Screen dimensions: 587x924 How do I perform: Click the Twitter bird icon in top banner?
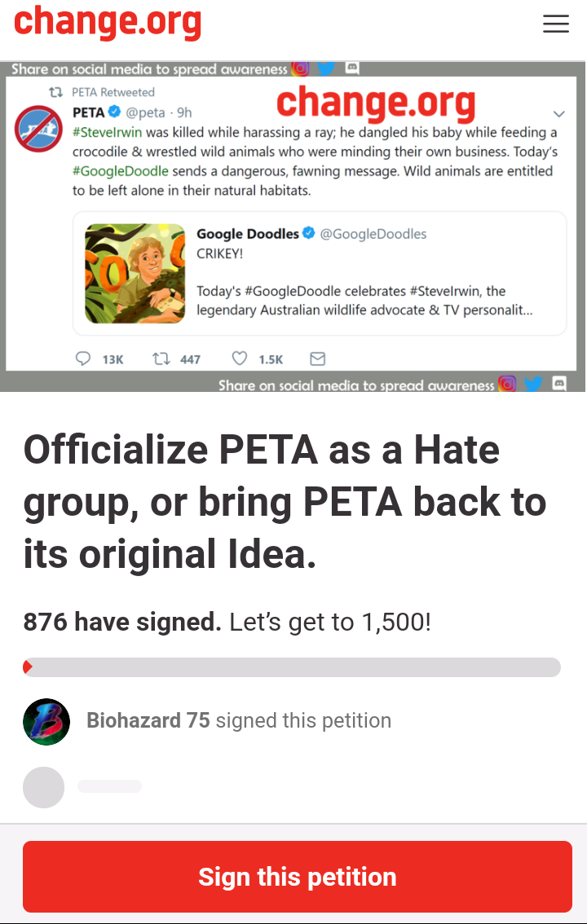(x=326, y=68)
